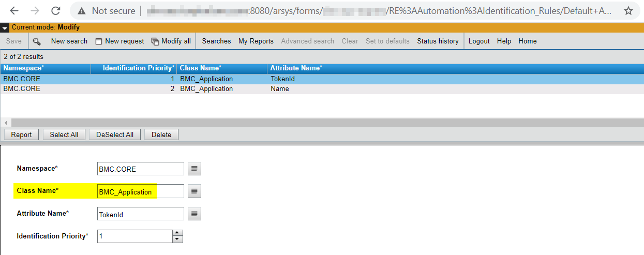Sort by Namespace column header
Screen dimensions: 644x255
(x=46, y=68)
